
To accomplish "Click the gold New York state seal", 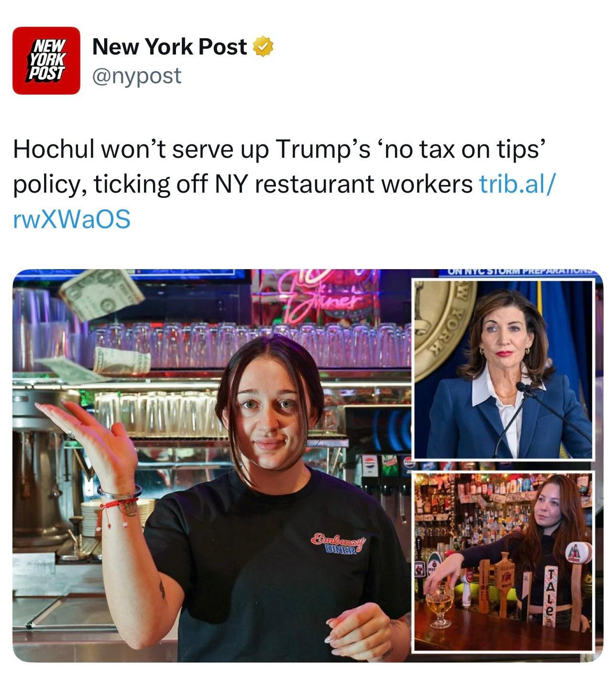I will coord(444,329).
